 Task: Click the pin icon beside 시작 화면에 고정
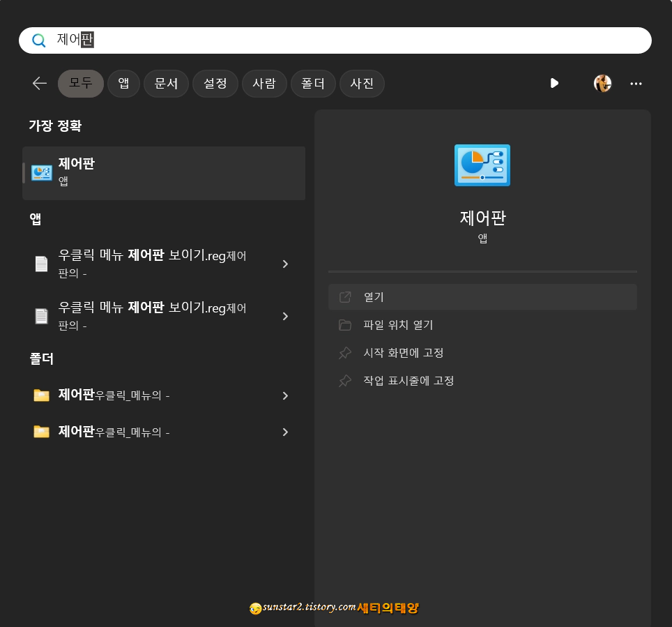[x=345, y=353]
